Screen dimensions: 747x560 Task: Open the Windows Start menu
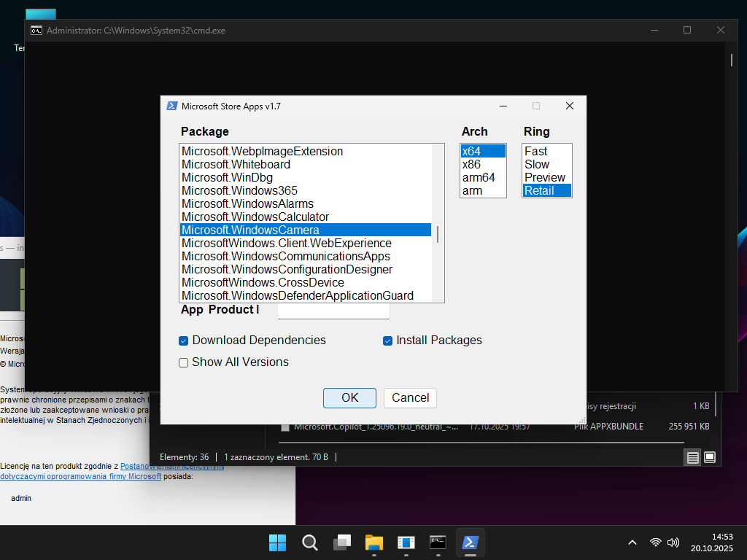click(x=277, y=542)
